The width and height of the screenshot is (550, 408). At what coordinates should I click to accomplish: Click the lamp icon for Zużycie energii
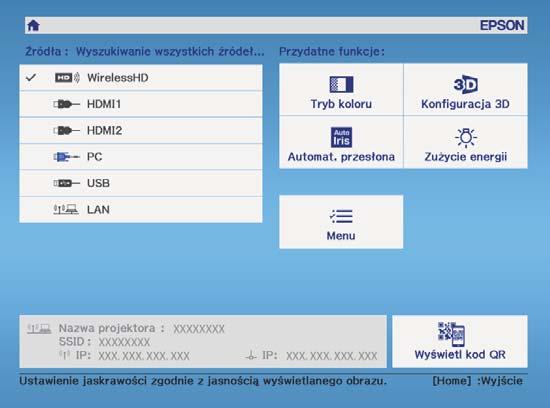466,137
